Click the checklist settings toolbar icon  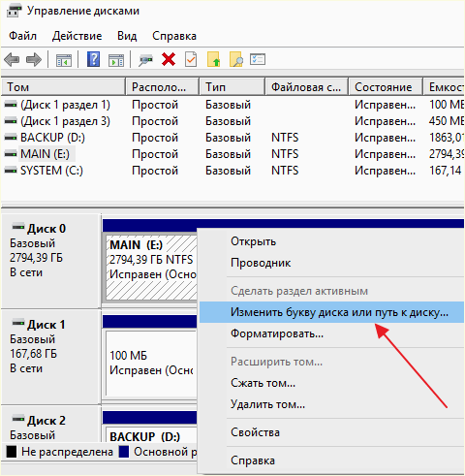258,59
